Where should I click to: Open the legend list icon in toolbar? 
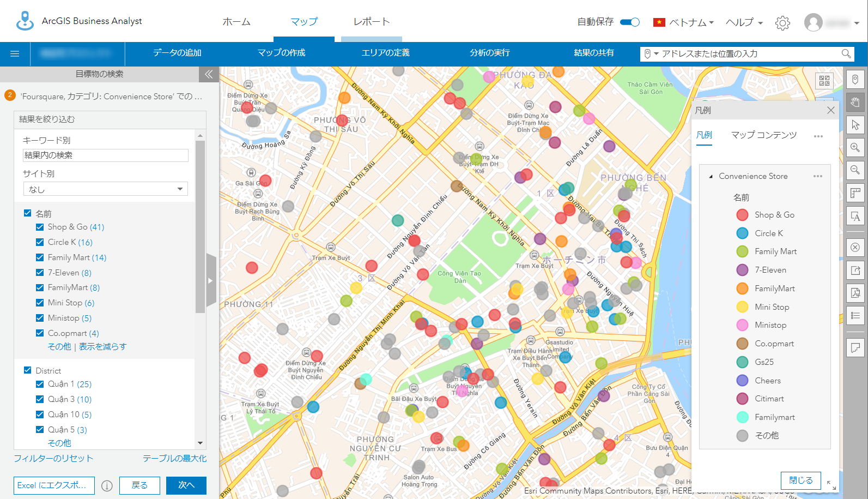click(x=855, y=315)
